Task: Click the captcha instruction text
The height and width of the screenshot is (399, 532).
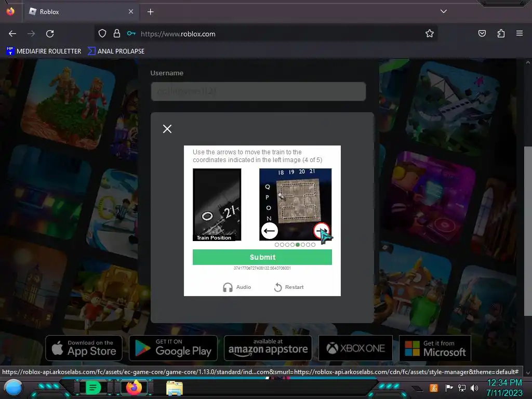Action: point(258,156)
